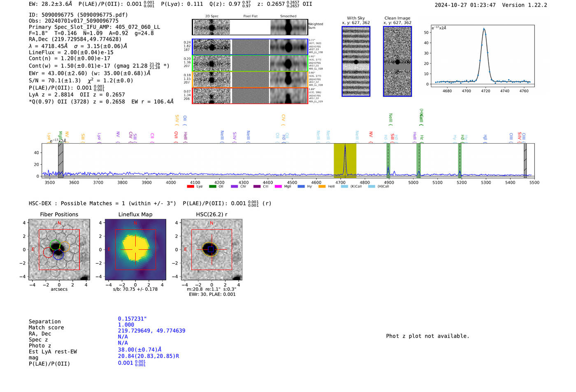The image size is (576, 392).
Task: Click the 38.00(±0.74)Å rest-EW value
Action: point(140,350)
